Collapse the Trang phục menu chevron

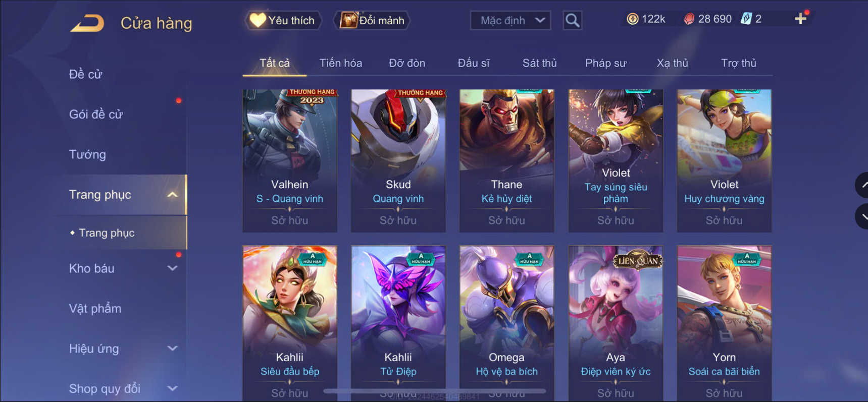tap(172, 195)
